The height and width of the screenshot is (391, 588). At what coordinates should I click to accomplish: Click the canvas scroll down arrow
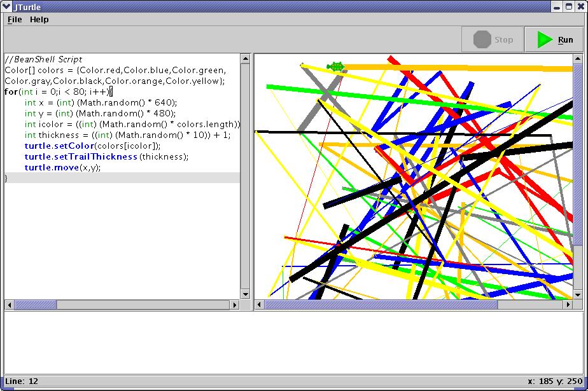(x=577, y=294)
